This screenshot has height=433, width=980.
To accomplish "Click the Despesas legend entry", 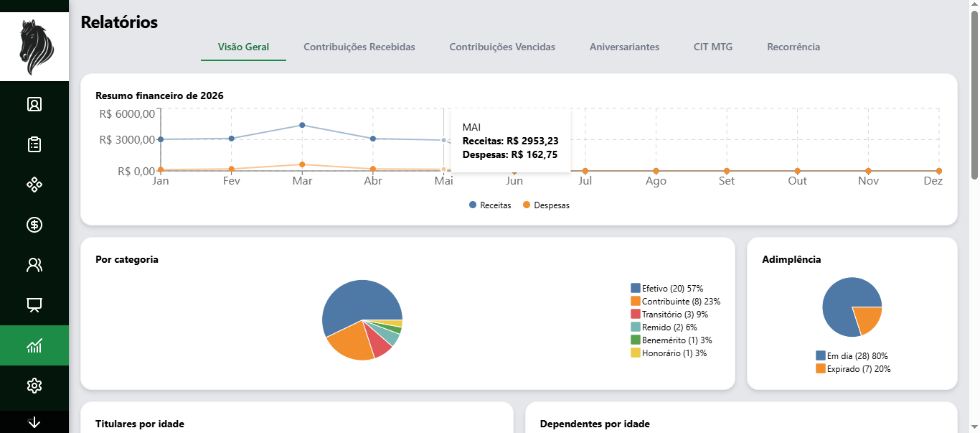I will pyautogui.click(x=546, y=205).
